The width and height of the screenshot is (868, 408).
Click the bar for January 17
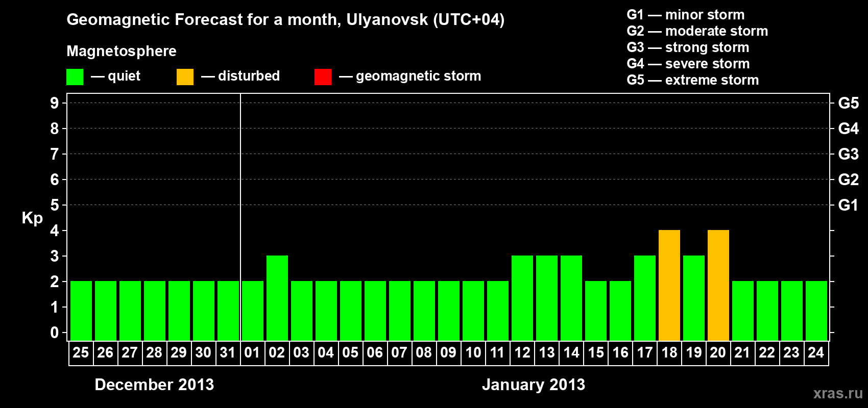click(645, 298)
